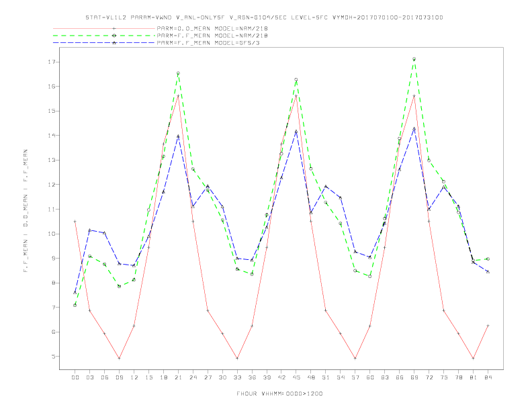Click red observed point at hour 00
Screen dimensions: 532x411
(75, 222)
